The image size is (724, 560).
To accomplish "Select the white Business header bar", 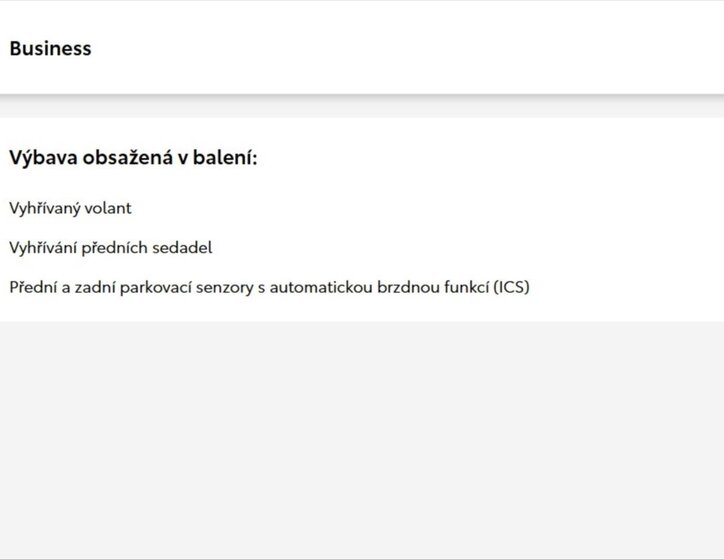I will (400, 48).
